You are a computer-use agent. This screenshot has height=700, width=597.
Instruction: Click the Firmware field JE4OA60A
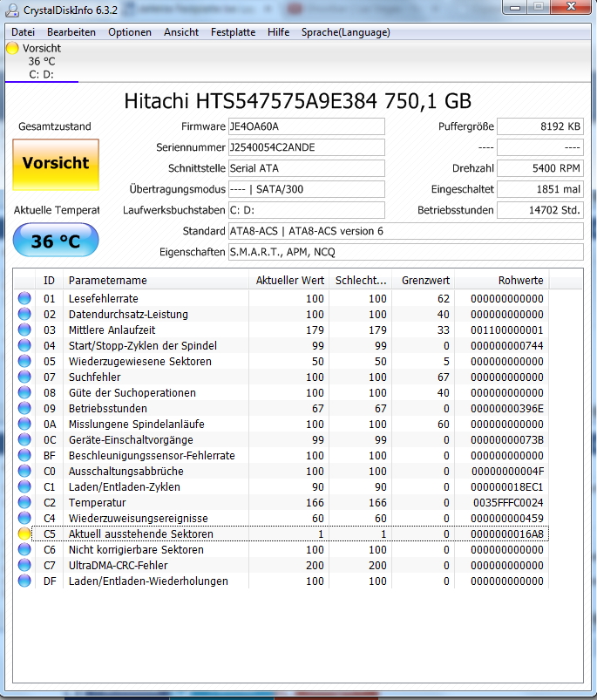(307, 126)
